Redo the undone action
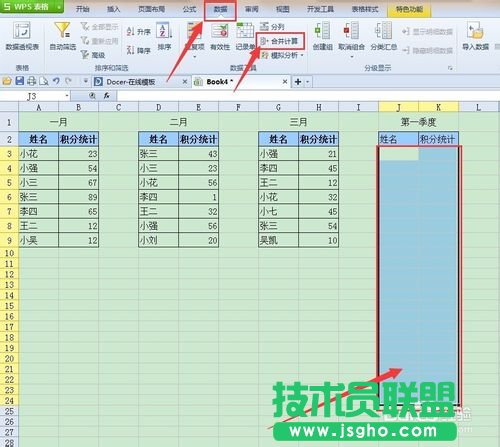Image resolution: width=500 pixels, height=447 pixels. [68, 81]
